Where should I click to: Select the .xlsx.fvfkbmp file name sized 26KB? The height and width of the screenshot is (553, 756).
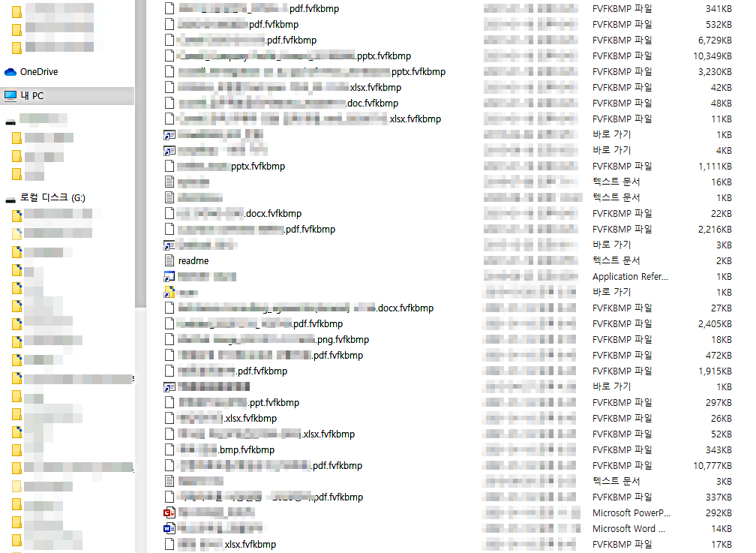tap(227, 419)
